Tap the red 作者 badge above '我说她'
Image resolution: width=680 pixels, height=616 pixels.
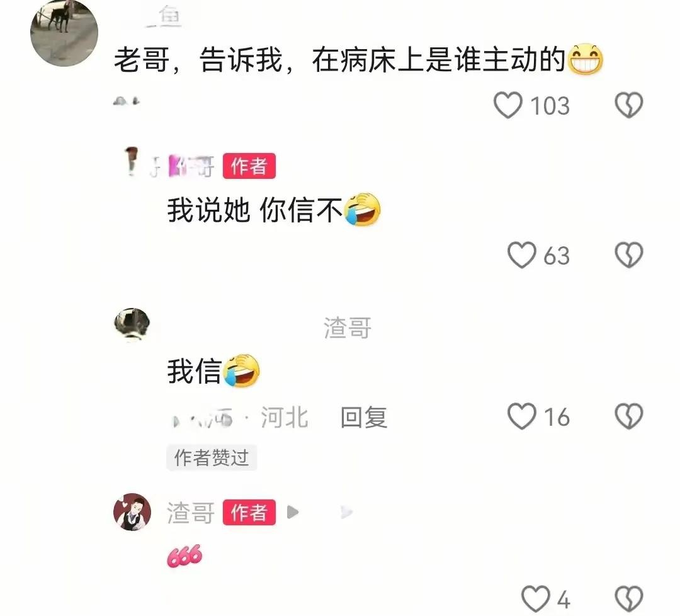point(249,166)
